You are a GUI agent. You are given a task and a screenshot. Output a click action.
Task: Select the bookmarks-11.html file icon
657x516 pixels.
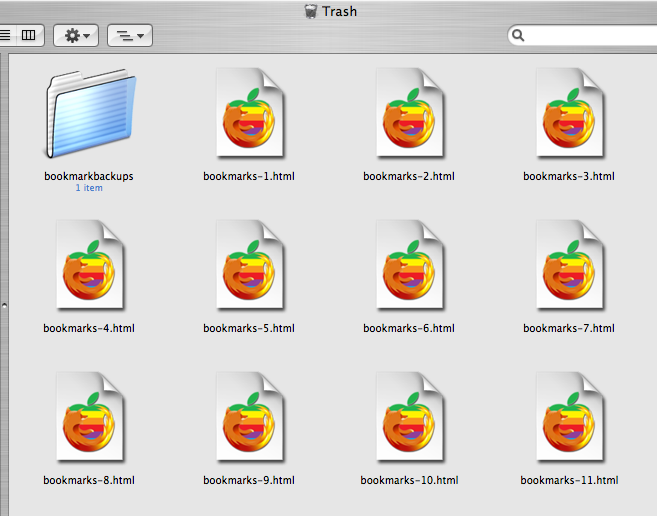click(570, 417)
